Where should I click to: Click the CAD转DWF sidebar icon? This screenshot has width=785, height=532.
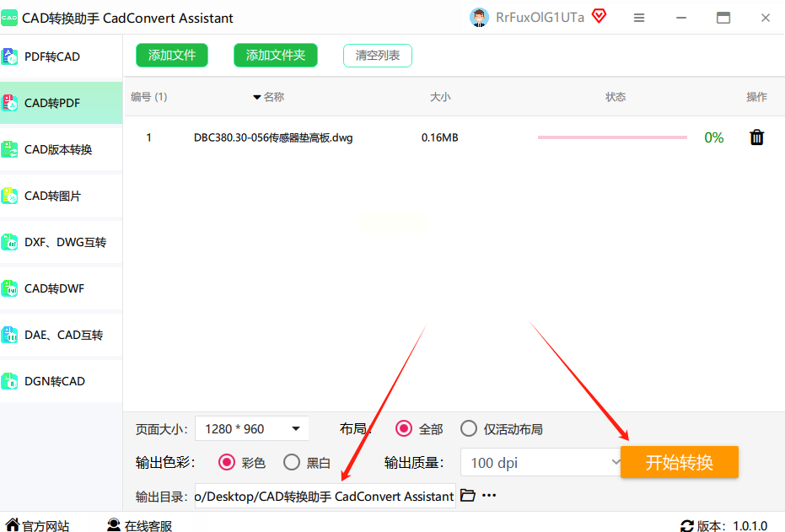9,289
